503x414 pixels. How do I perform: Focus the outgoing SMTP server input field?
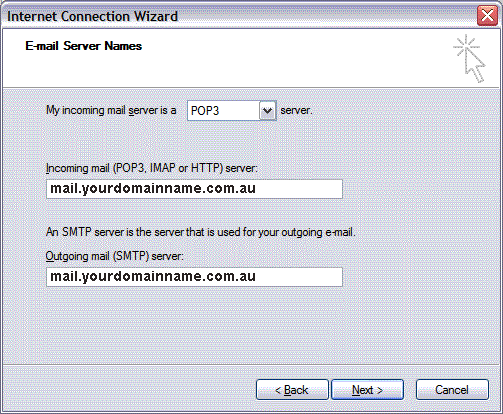(194, 277)
